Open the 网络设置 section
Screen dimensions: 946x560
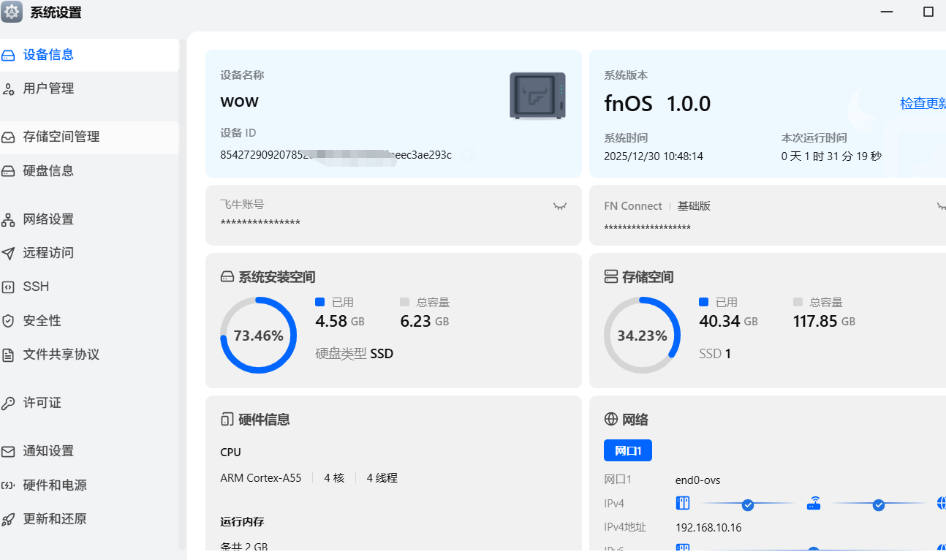(89, 219)
